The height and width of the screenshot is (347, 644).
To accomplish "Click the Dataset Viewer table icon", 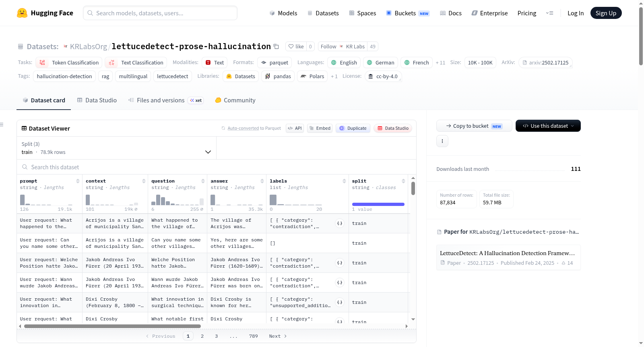I will (24, 129).
